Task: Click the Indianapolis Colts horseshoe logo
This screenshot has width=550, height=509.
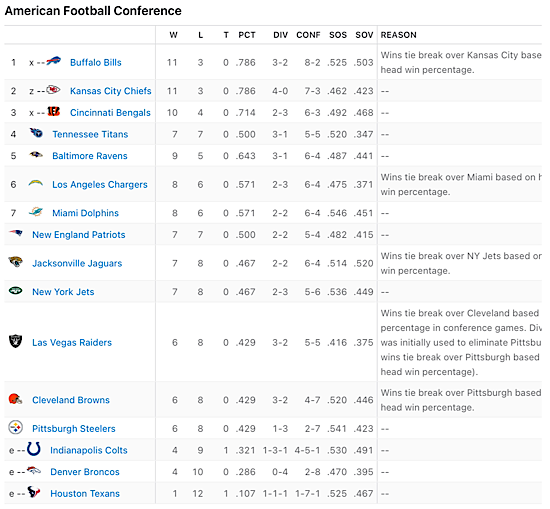Action: click(34, 449)
